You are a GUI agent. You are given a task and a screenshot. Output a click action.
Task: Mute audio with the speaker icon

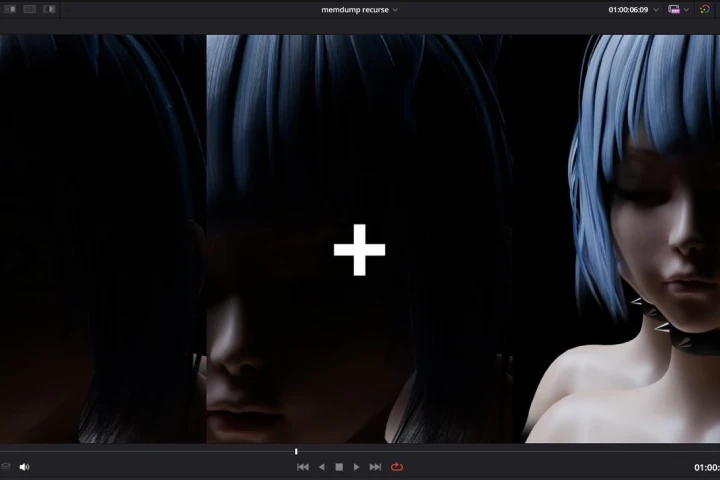pyautogui.click(x=24, y=467)
